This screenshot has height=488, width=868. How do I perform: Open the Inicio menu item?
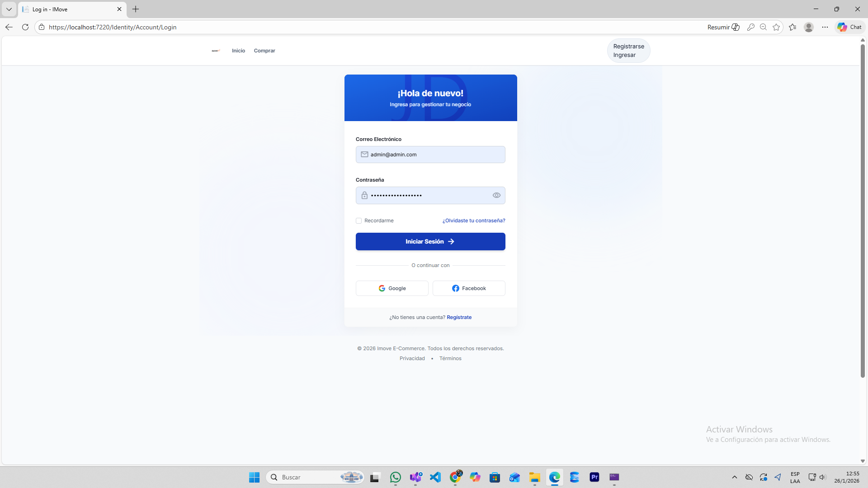tap(238, 51)
